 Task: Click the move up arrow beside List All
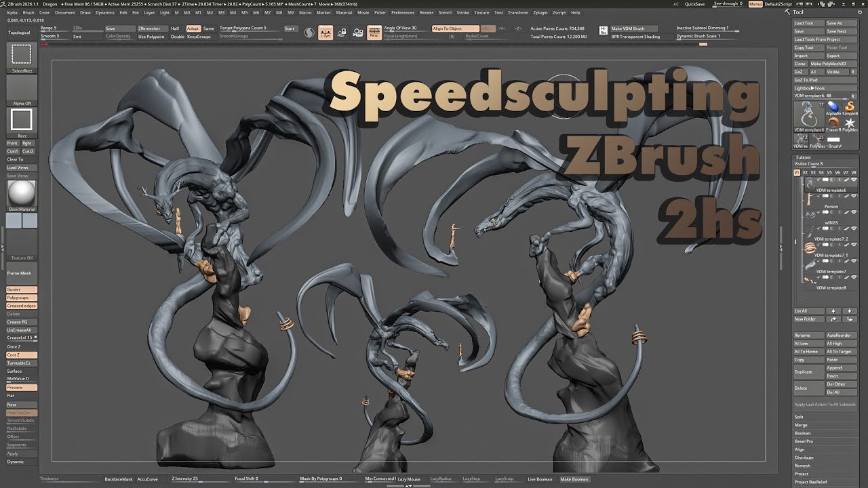click(833, 310)
